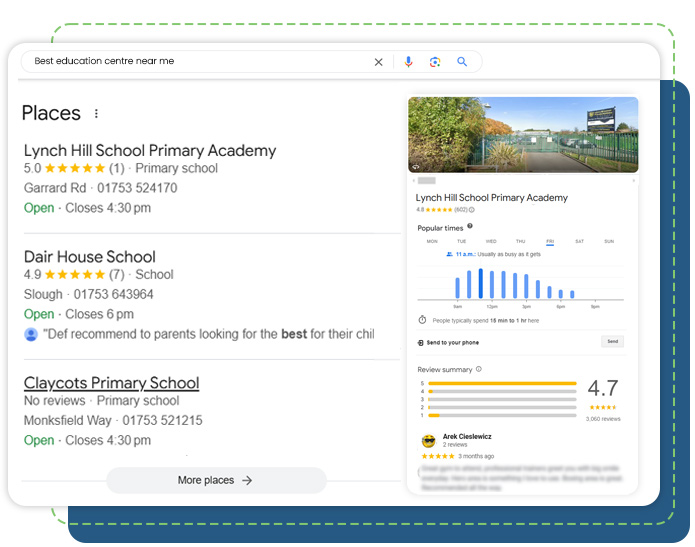
Task: Click the blue magnifier search icon
Action: point(462,62)
